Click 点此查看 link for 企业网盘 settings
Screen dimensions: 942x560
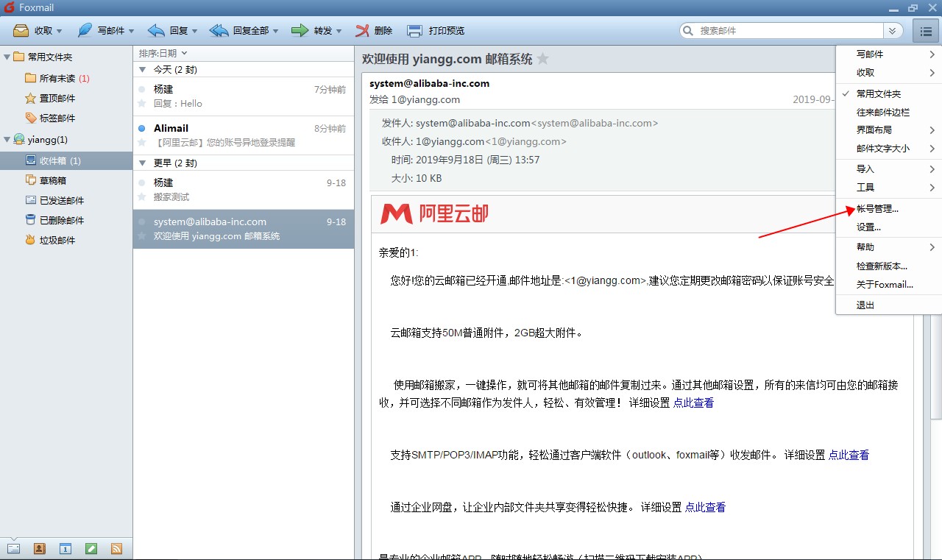point(705,507)
